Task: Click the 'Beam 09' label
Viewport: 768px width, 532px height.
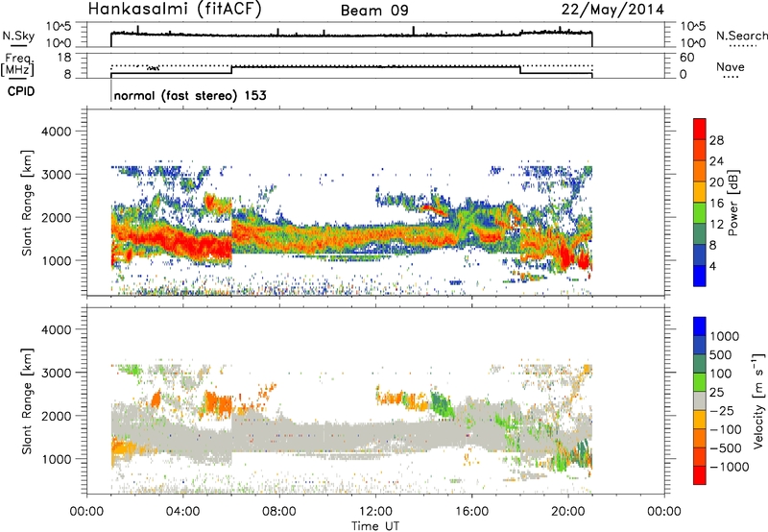Action: [x=374, y=11]
